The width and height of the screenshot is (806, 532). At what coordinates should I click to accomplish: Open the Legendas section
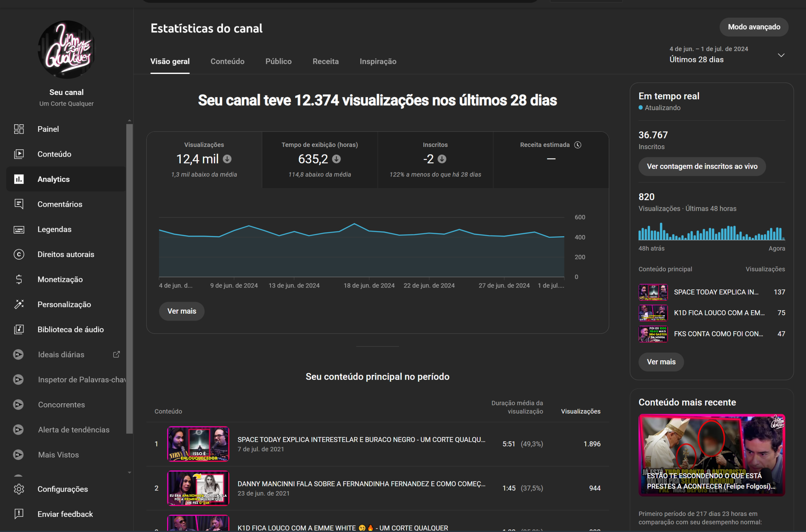[54, 229]
